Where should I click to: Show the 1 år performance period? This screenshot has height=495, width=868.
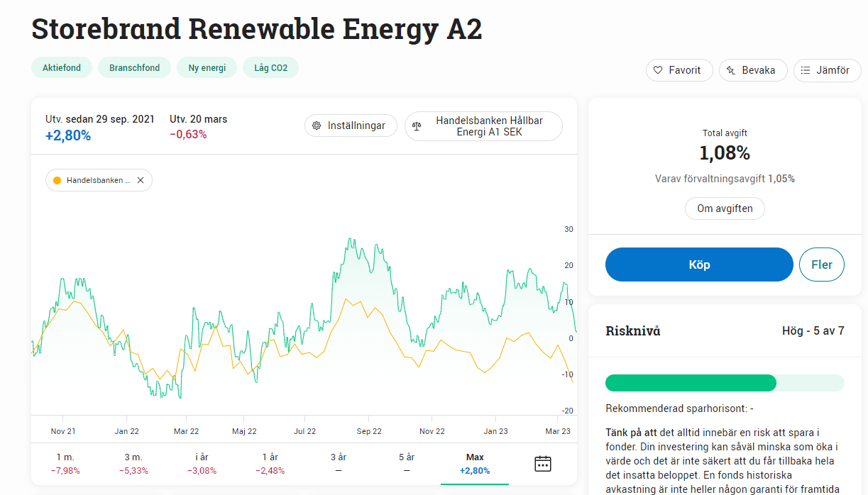click(x=270, y=464)
